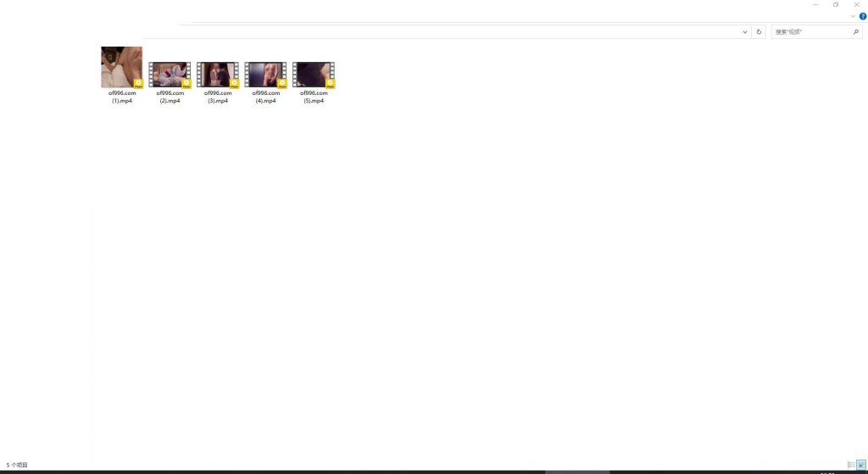
Task: Click the file name label of996.com (5).mp4
Action: pos(314,97)
